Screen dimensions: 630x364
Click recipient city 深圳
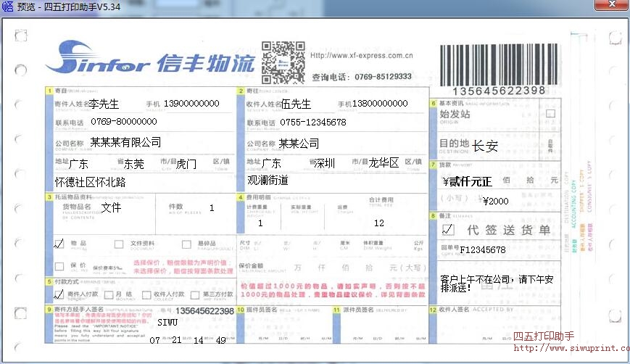click(x=324, y=163)
